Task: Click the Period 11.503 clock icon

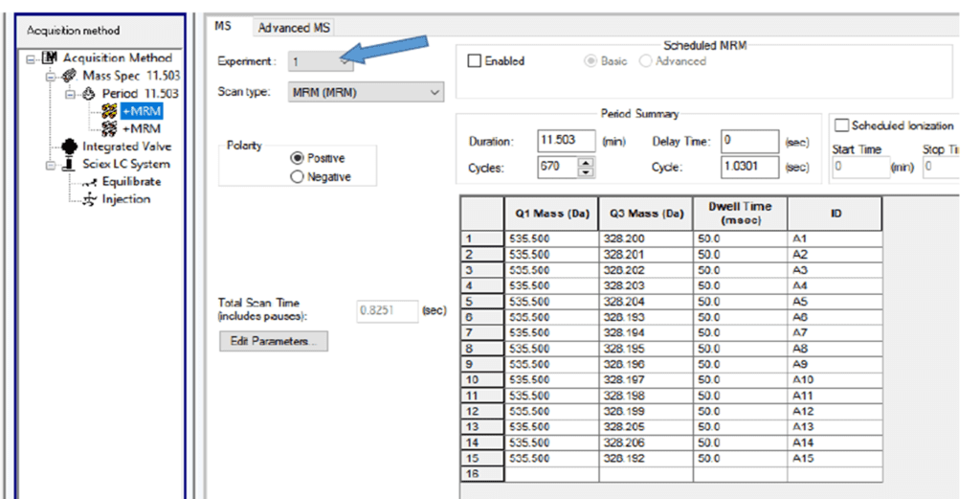Action: point(93,94)
